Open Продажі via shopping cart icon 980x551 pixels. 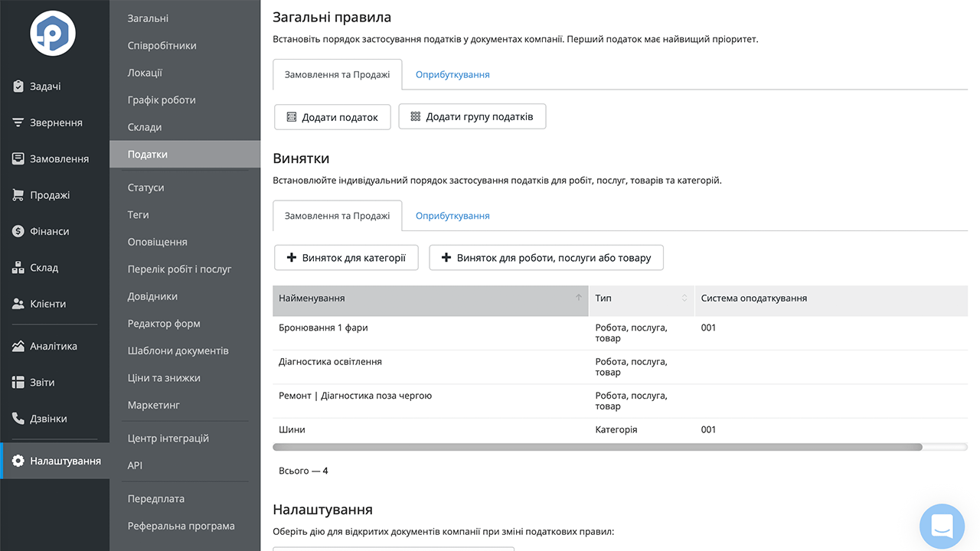click(18, 195)
